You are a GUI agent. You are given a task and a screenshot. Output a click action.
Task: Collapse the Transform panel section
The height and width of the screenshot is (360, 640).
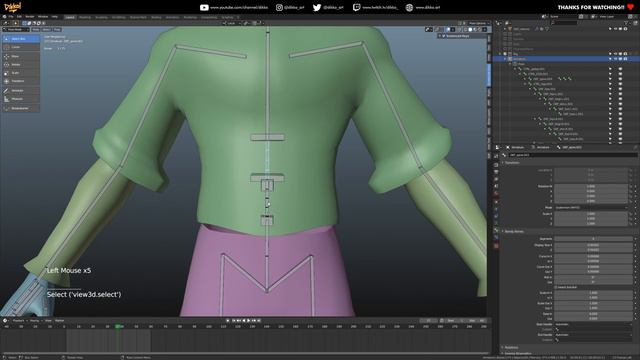503,163
